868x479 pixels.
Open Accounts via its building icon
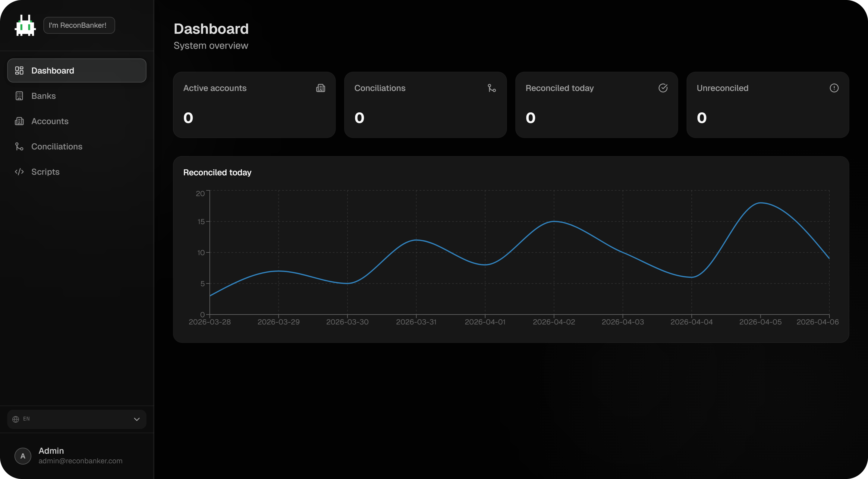19,121
